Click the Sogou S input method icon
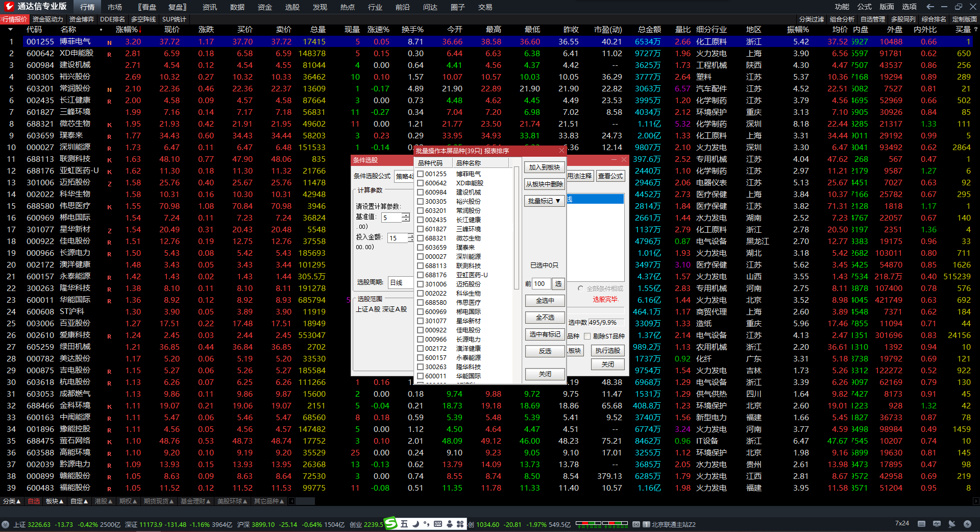Viewport: 980px width, 532px height. [x=390, y=523]
